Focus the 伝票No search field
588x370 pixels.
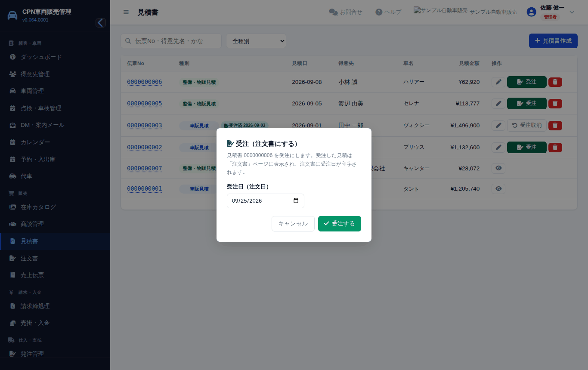click(171, 41)
